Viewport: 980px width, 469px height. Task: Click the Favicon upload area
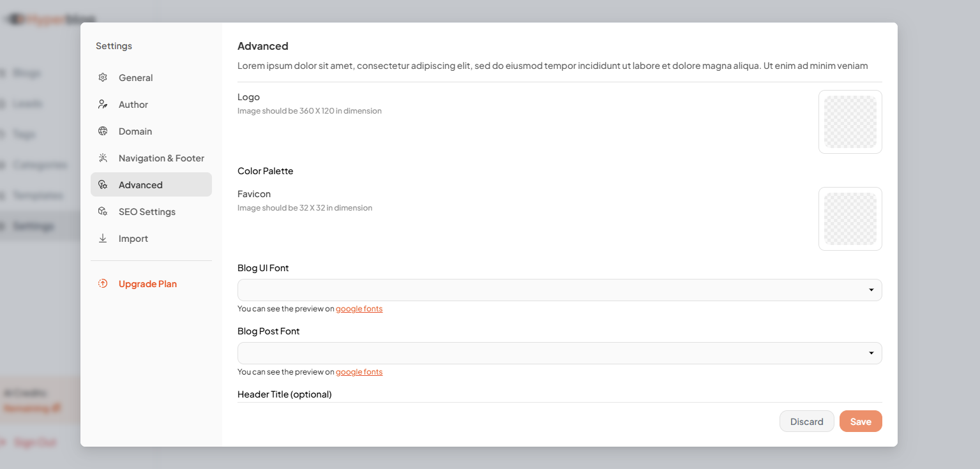[x=850, y=218]
